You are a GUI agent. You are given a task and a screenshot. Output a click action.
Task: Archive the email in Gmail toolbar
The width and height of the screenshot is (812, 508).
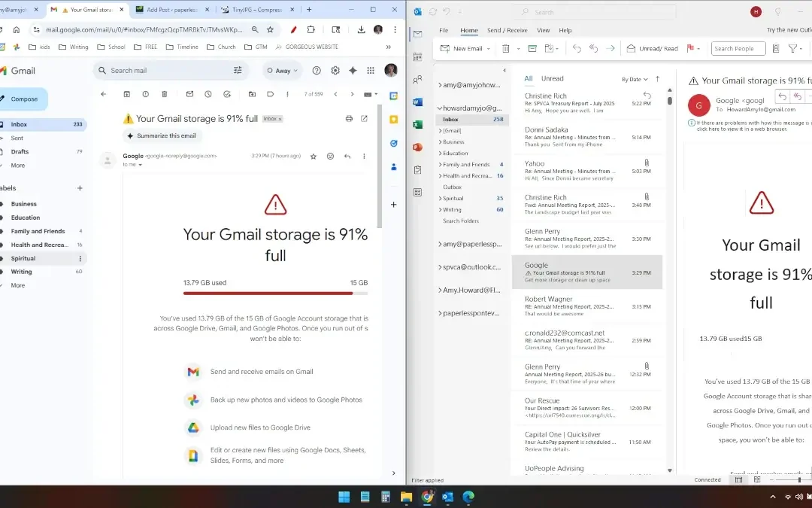click(126, 94)
